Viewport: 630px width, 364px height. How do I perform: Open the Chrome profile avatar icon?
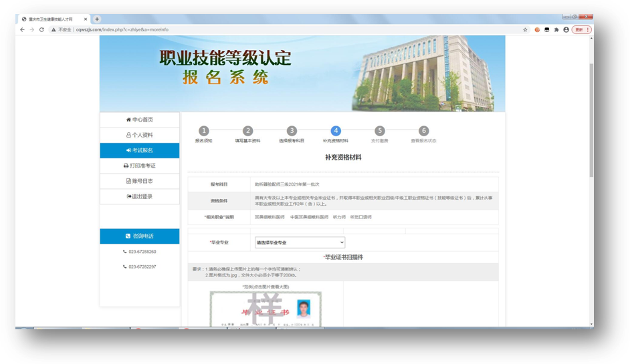(566, 30)
